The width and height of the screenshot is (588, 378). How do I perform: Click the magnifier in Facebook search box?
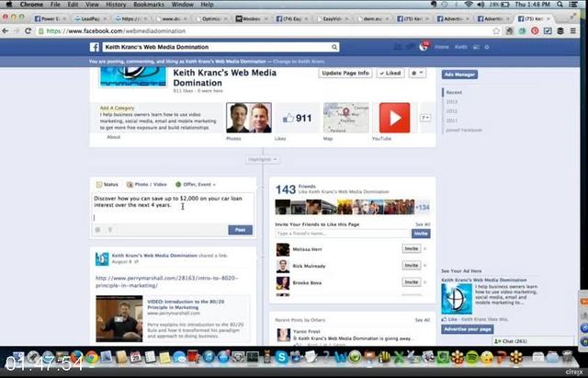pos(334,47)
